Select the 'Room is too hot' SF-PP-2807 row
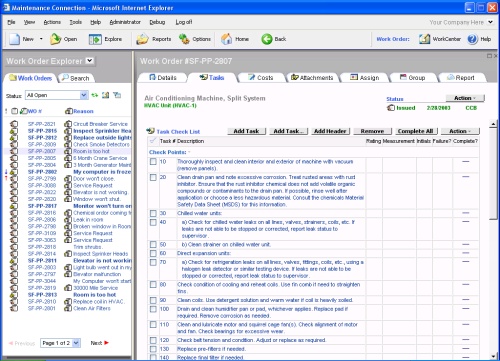This screenshot has height=361, width=500. pyautogui.click(x=68, y=151)
